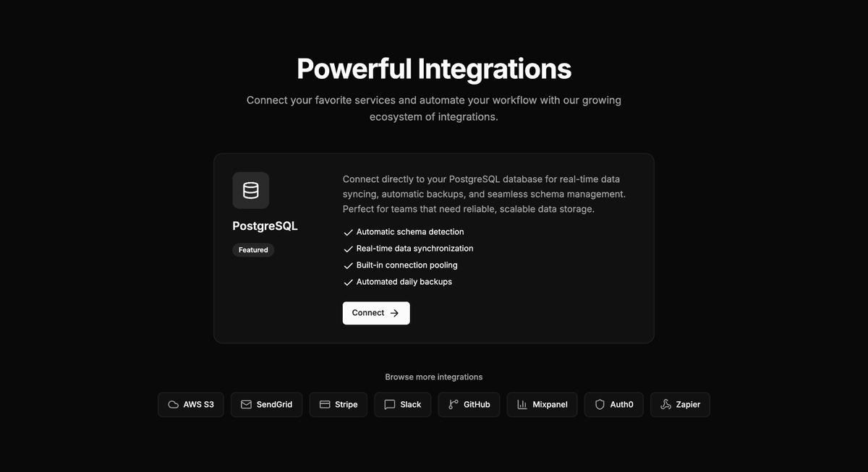This screenshot has width=868, height=472.
Task: Check the Real-time data synchronization item
Action: pyautogui.click(x=348, y=249)
